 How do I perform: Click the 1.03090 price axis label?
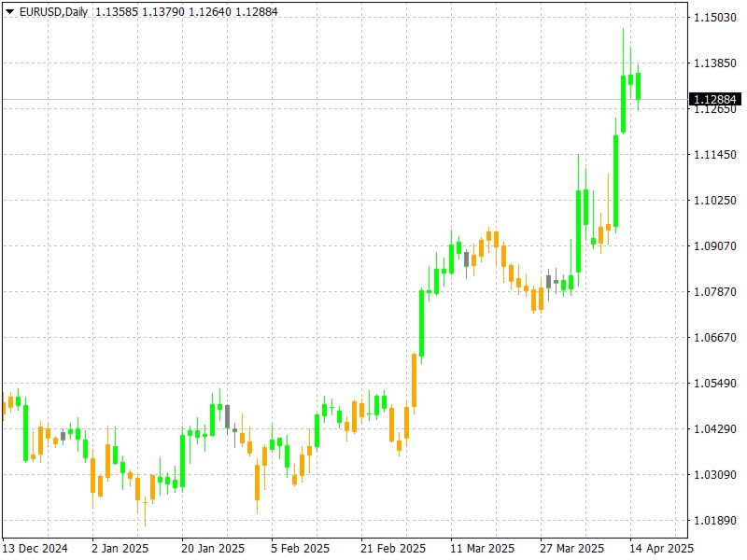pos(715,475)
